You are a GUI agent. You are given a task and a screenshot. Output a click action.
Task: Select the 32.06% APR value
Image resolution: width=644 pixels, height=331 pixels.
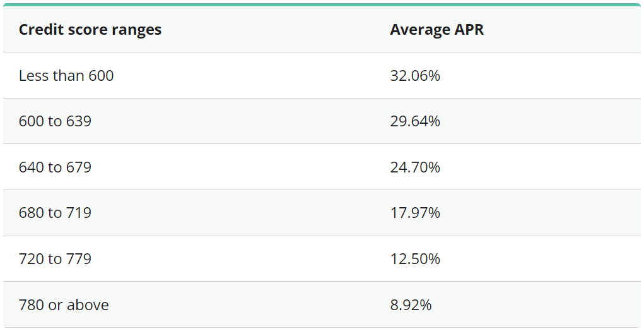(415, 76)
